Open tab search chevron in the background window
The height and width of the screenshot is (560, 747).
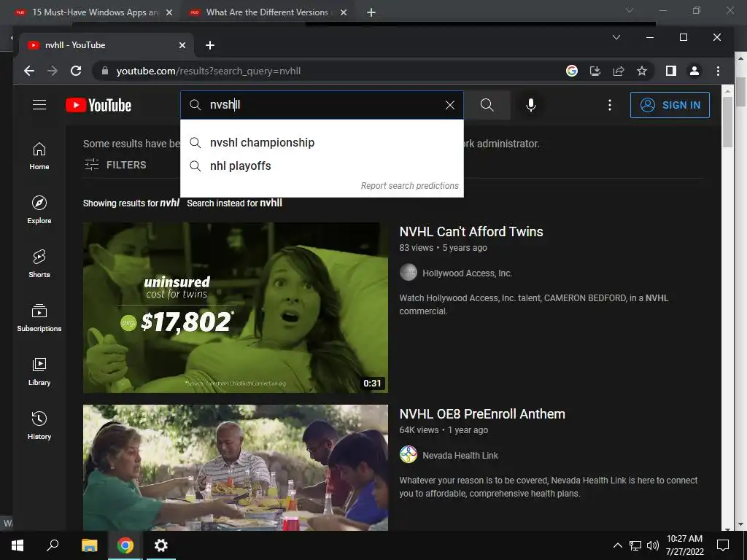click(630, 10)
